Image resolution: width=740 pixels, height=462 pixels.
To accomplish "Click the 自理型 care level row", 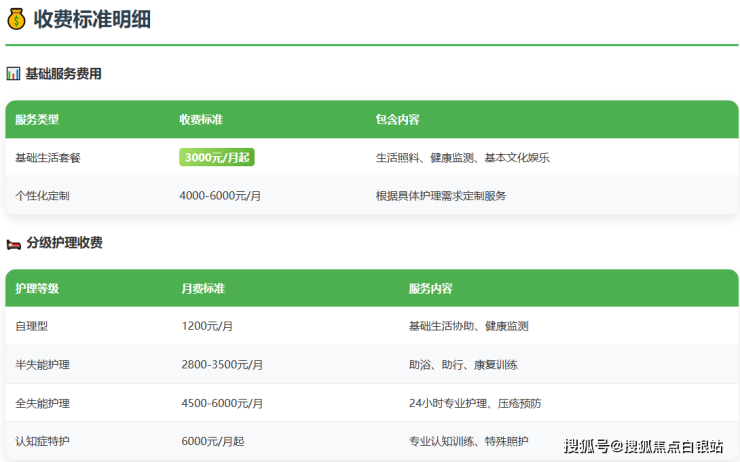I will tap(32, 326).
